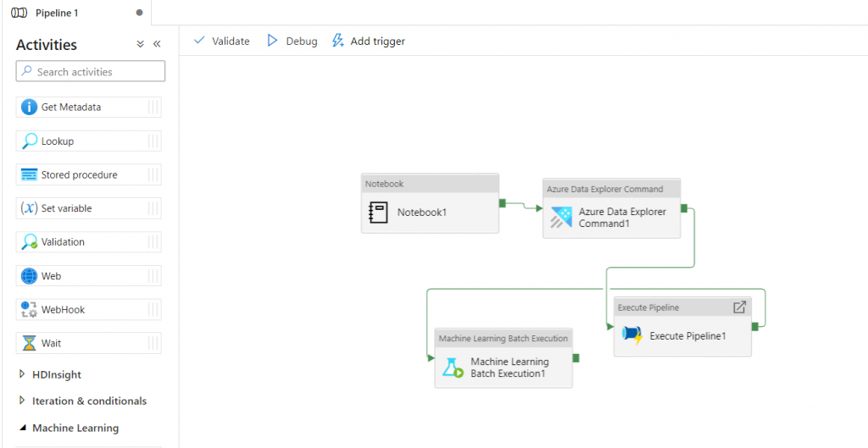Click the Web activity drag handle

tap(153, 276)
